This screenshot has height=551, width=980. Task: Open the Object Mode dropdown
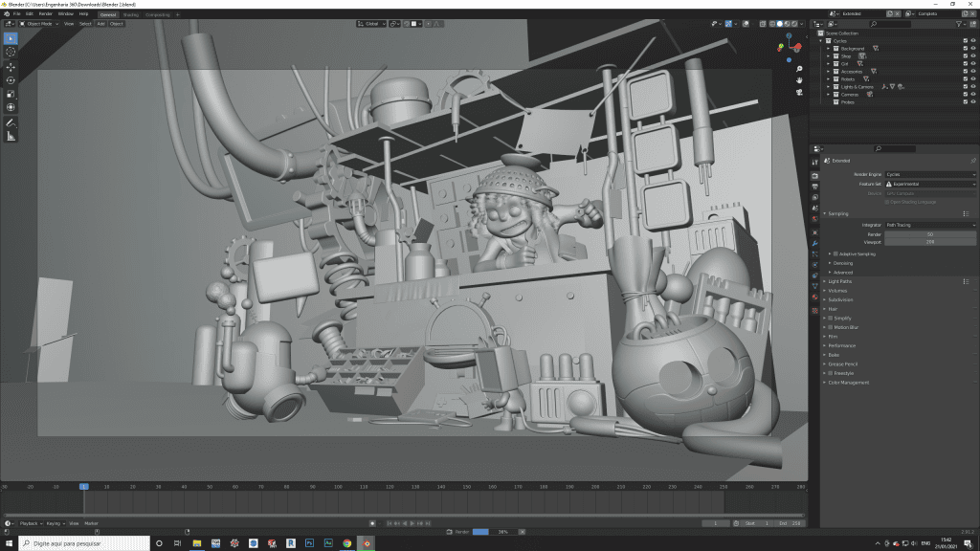tap(38, 24)
